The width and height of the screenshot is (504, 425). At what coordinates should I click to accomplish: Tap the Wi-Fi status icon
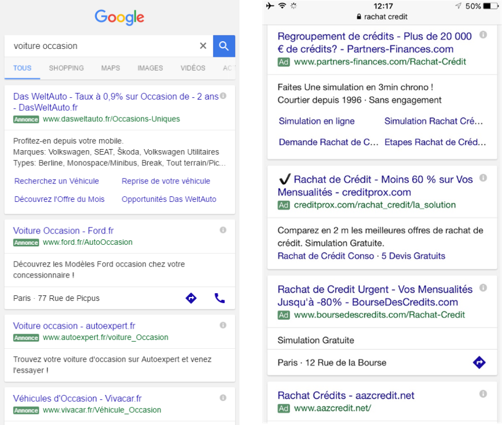[282, 6]
